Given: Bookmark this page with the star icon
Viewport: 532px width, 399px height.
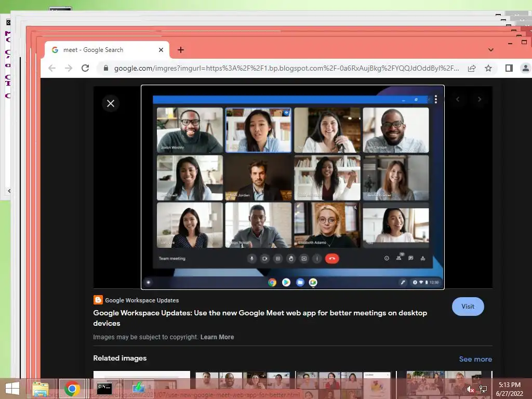Looking at the screenshot, I should point(488,68).
